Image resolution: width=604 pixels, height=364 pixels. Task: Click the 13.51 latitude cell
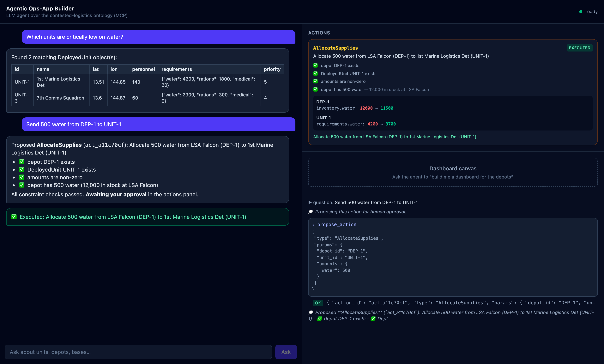tap(98, 82)
